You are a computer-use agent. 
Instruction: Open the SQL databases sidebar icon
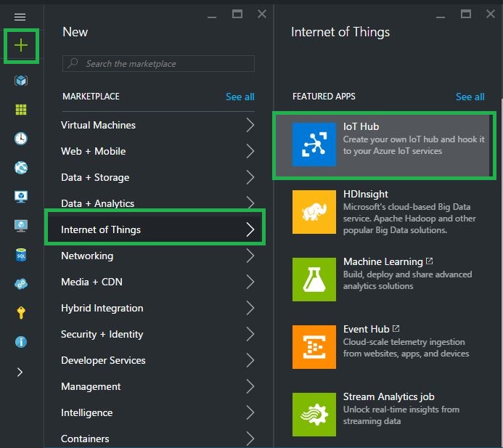(x=20, y=255)
